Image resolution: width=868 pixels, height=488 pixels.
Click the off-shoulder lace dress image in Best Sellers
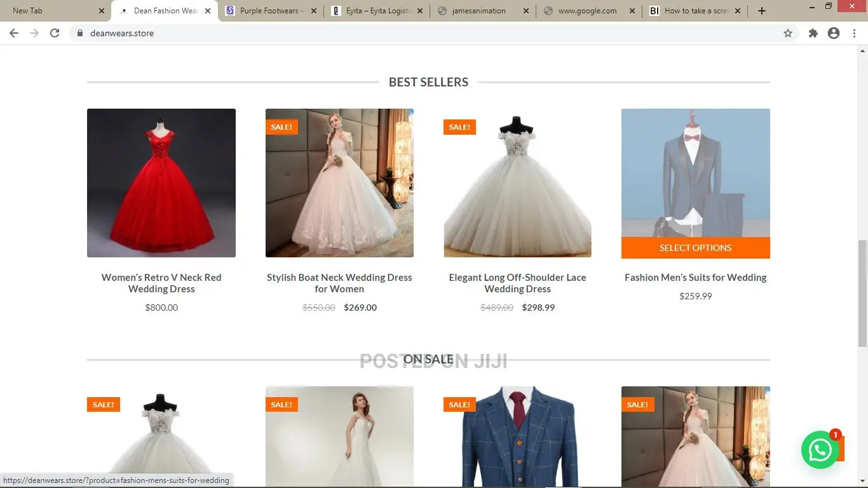517,183
